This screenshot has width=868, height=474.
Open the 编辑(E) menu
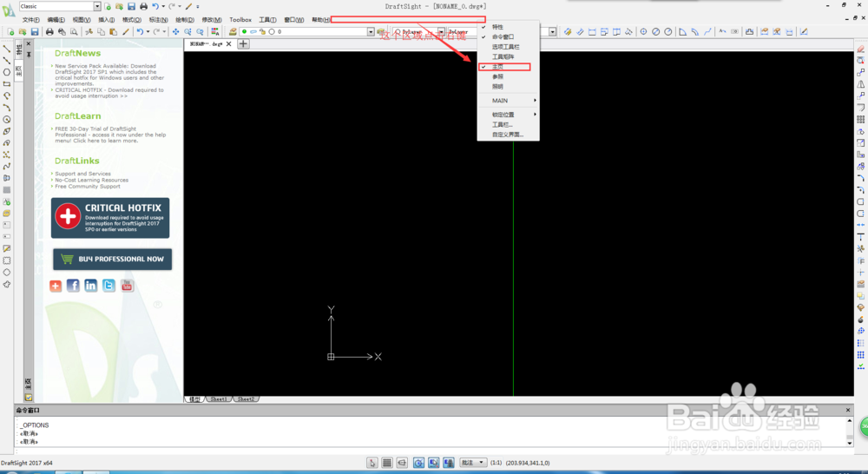click(56, 19)
